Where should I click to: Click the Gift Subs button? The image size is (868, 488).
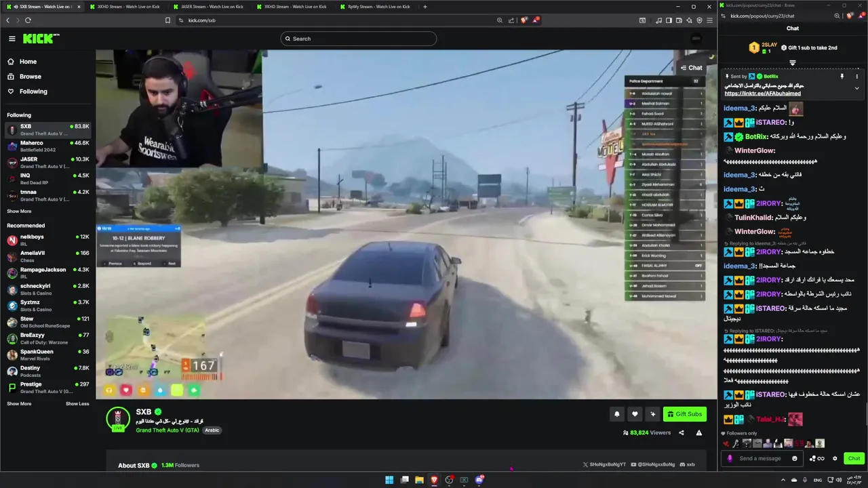(684, 414)
